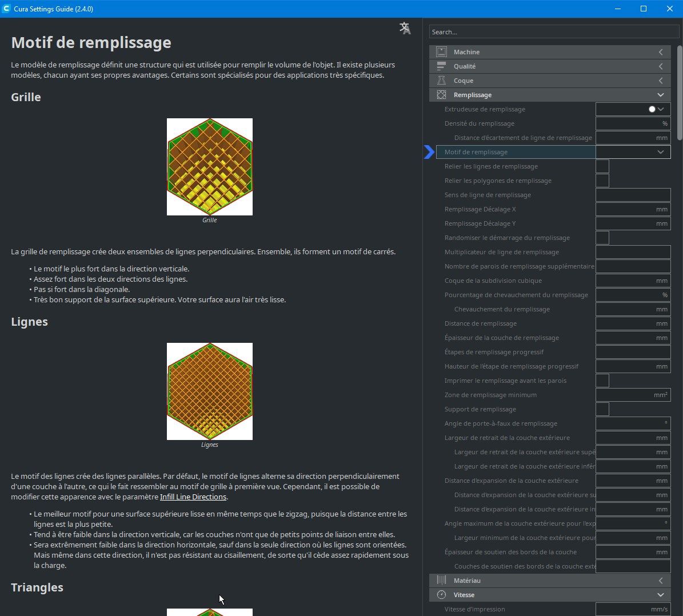Click the Zone de remplissage minimum field
The width and height of the screenshot is (683, 616).
[x=633, y=395]
